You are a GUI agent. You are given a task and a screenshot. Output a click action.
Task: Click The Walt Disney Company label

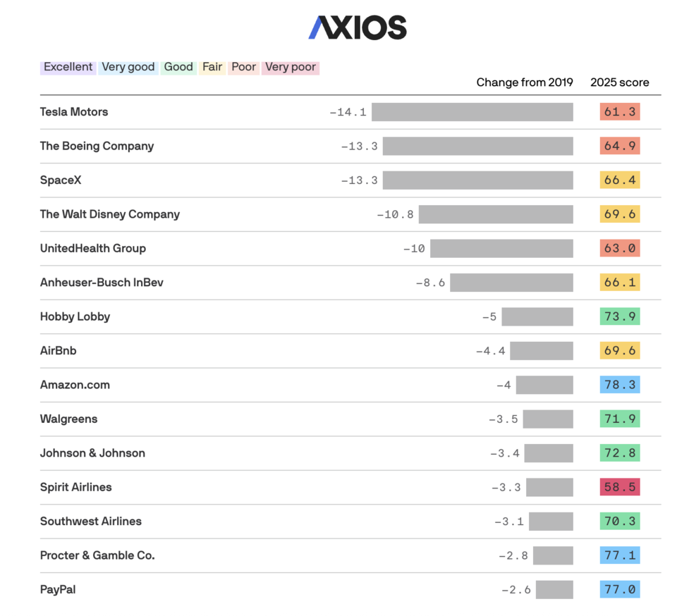tap(110, 214)
